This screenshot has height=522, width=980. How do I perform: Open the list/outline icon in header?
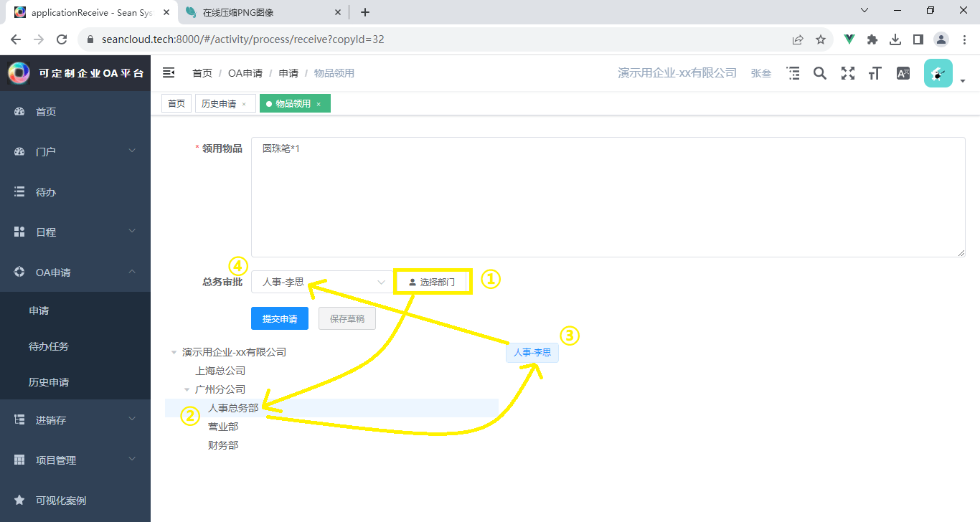point(793,73)
